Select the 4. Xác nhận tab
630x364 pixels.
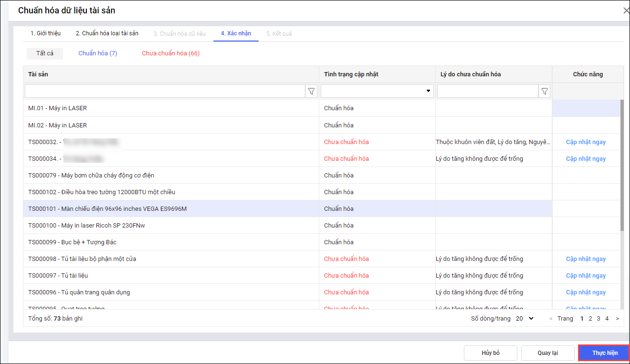click(236, 33)
